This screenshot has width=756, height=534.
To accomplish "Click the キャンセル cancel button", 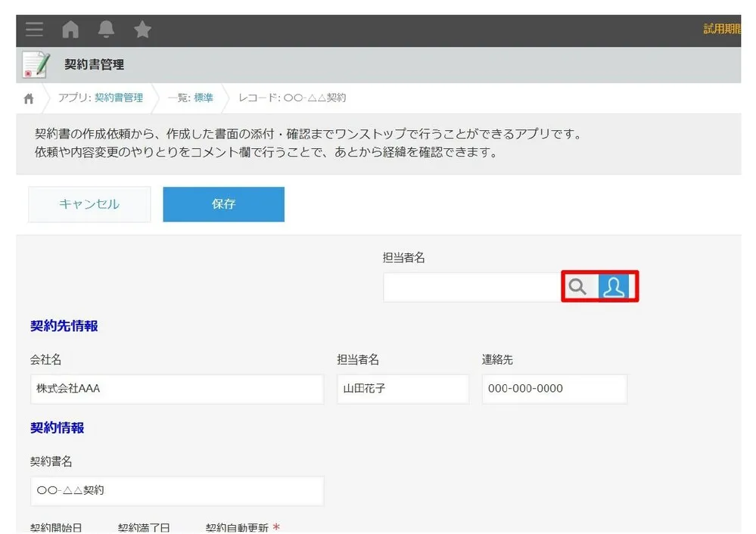I will (x=89, y=204).
